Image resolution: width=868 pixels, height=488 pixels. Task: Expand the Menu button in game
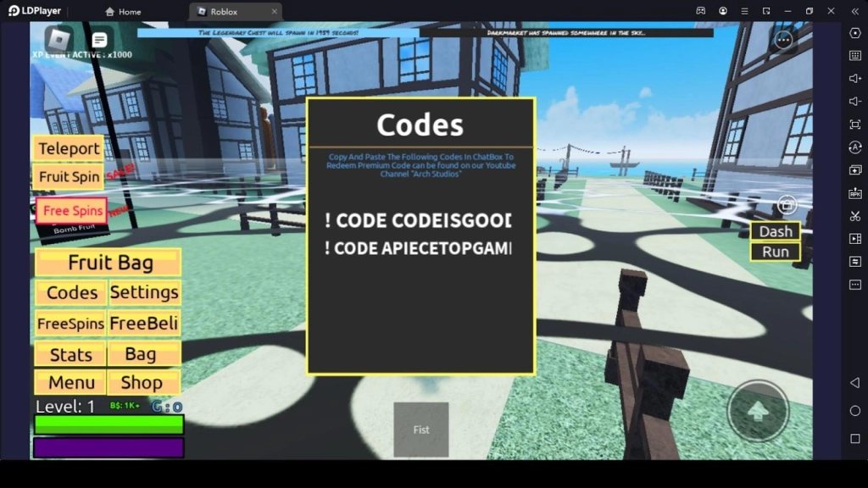71,382
